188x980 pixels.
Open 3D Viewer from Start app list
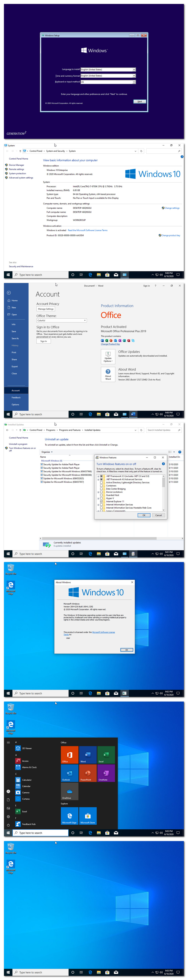24,748
